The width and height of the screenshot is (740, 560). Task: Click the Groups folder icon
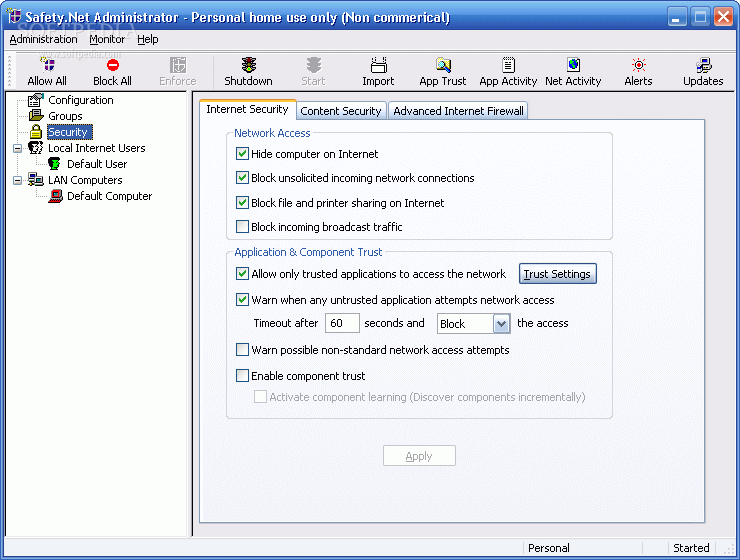click(36, 116)
